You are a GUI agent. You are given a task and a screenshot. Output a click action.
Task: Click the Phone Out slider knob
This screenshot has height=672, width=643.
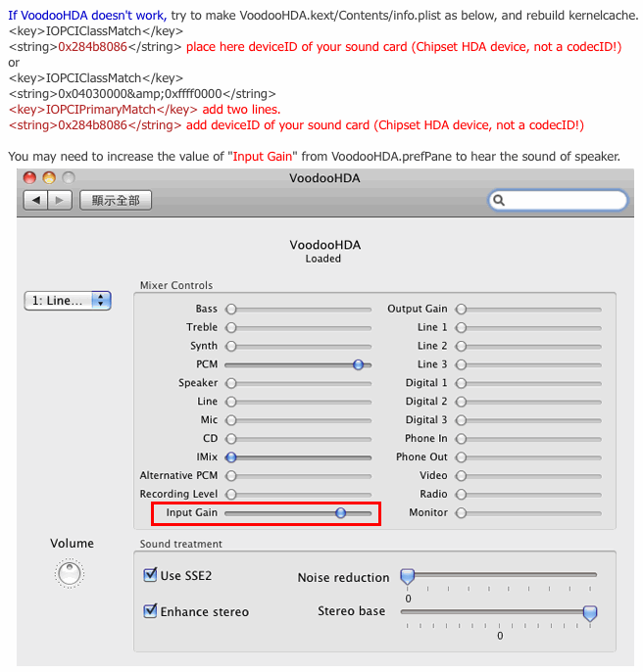click(461, 457)
